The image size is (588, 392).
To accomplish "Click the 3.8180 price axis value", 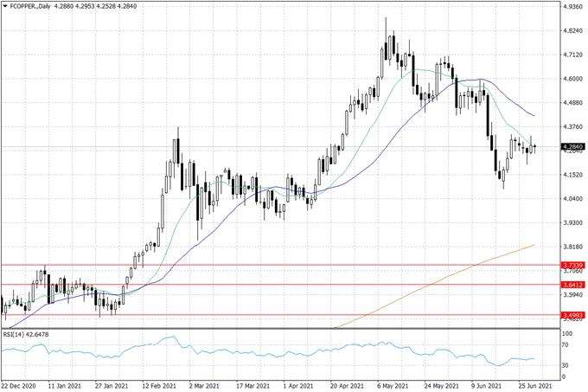I will click(x=572, y=247).
